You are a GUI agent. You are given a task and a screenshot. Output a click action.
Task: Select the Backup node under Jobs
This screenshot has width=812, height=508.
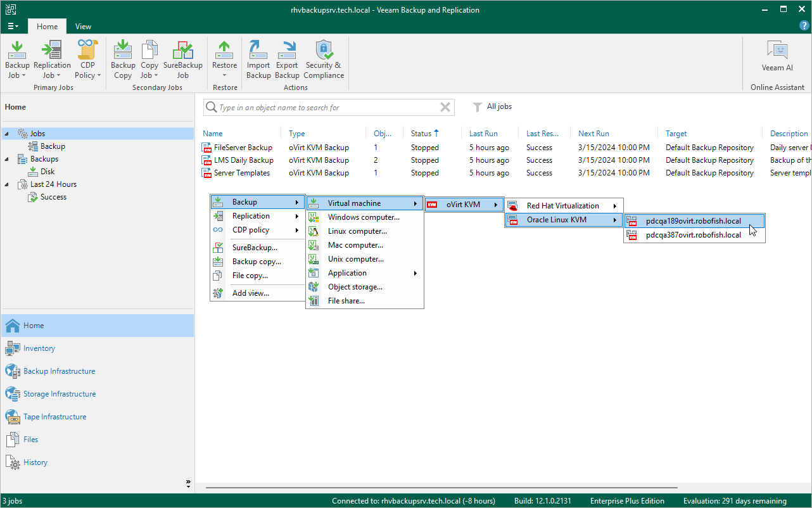point(53,146)
